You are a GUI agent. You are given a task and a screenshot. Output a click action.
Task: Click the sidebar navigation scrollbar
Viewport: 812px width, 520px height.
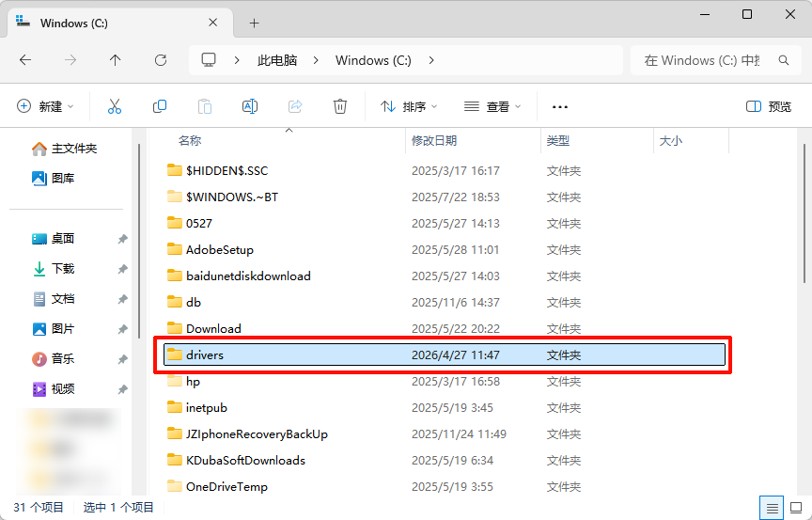point(139,242)
